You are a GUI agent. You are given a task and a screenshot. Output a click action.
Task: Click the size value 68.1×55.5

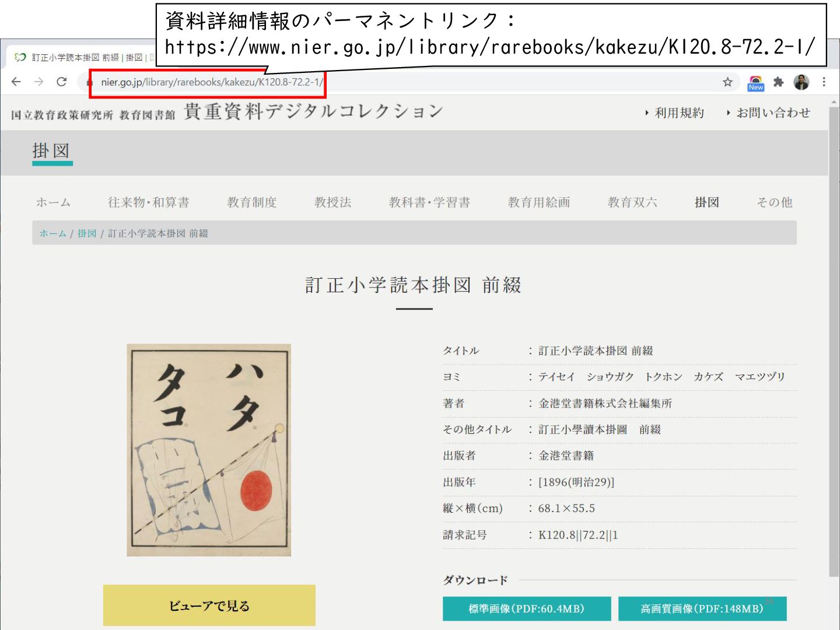click(x=566, y=508)
